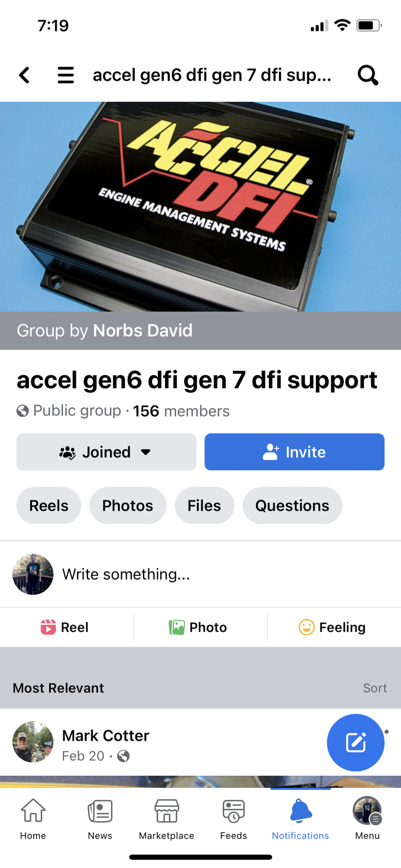401x868 pixels.
Task: Tap the back arrow icon
Action: (24, 75)
